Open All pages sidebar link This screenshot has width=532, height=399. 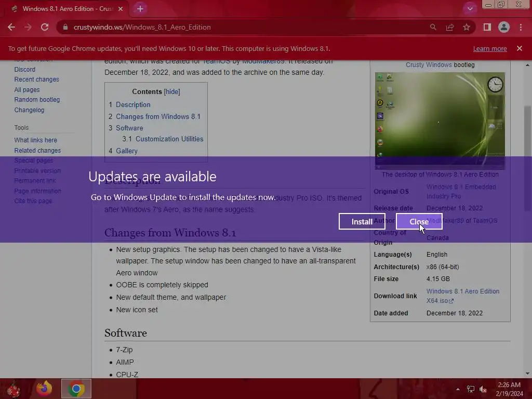coord(27,90)
